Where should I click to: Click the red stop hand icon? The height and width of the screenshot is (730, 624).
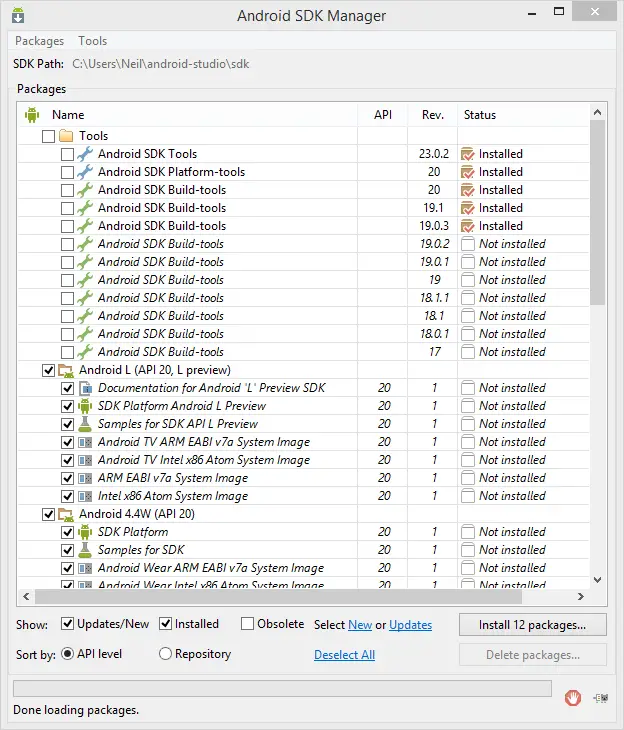tap(573, 698)
